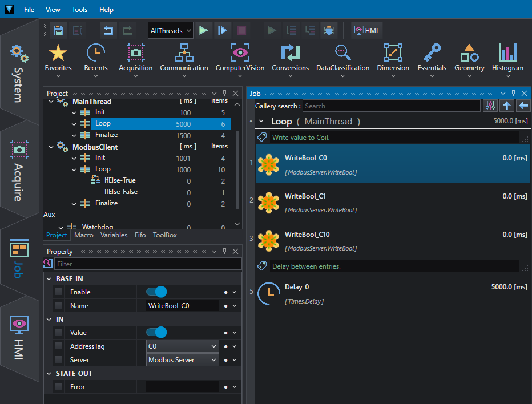This screenshot has width=532, height=404.
Task: Toggle the Value switch under IN
Action: point(156,333)
